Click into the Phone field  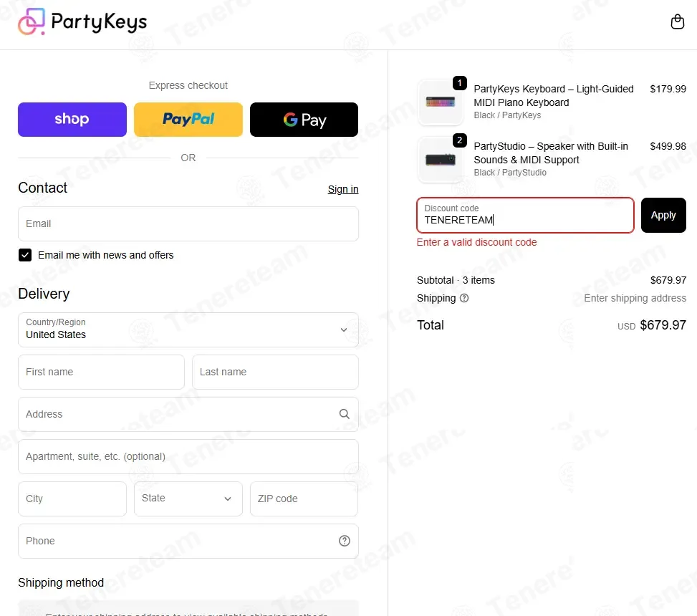[188, 541]
